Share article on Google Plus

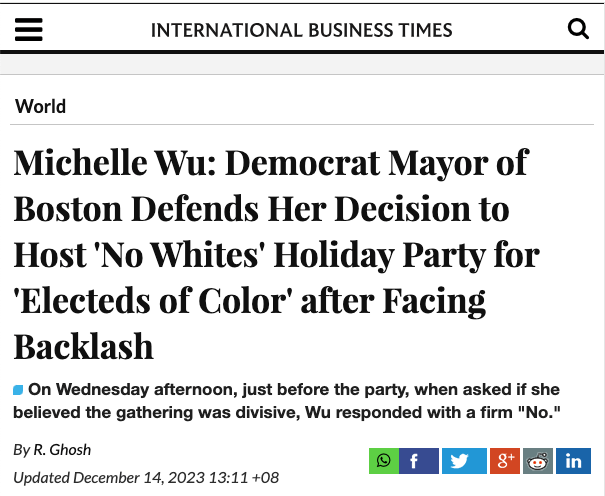(x=502, y=461)
